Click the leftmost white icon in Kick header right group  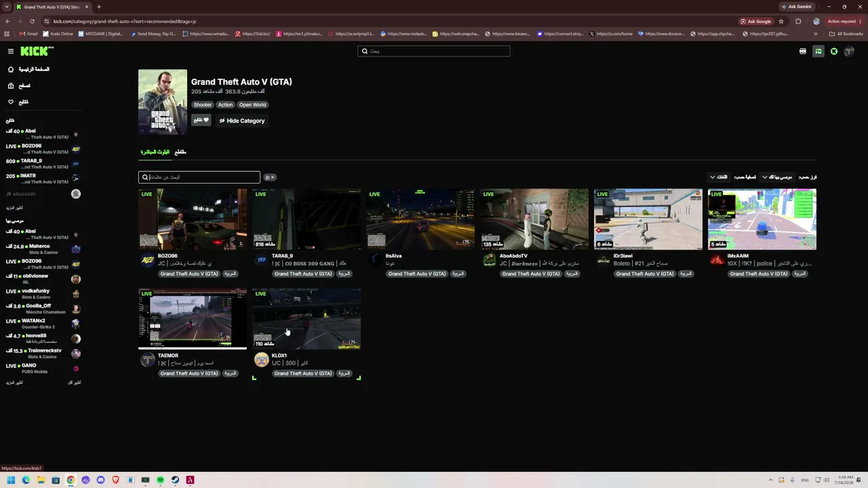coord(803,52)
